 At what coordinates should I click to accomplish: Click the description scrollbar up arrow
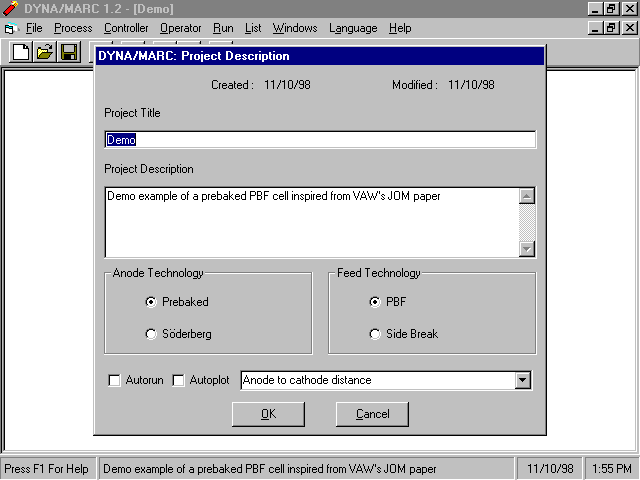527,196
